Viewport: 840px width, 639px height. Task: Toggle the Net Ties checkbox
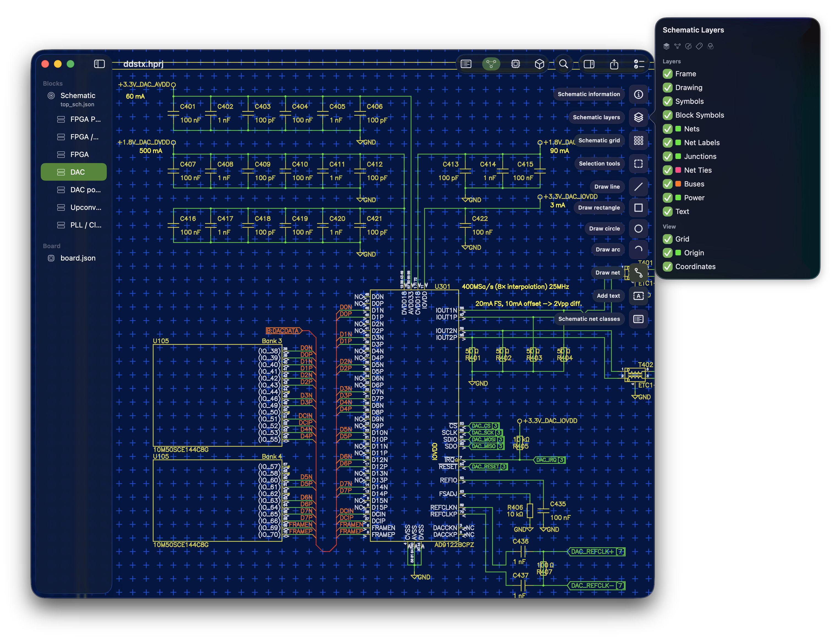click(667, 170)
